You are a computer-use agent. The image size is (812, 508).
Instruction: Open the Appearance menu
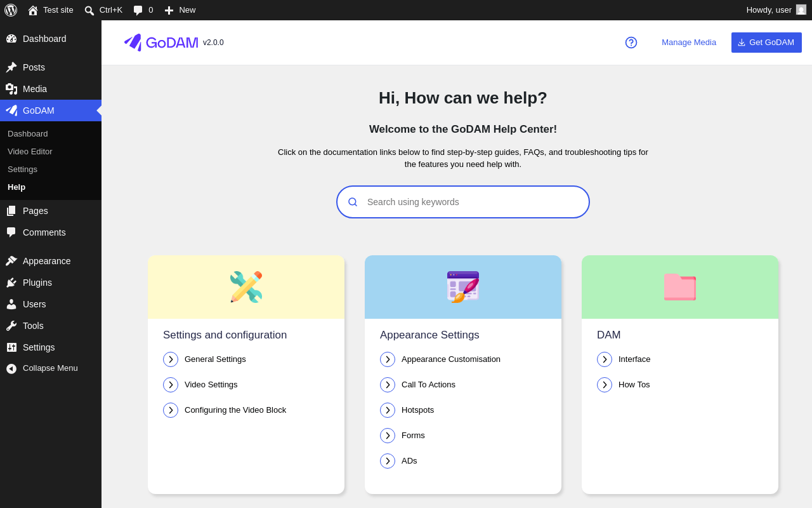tap(51, 261)
